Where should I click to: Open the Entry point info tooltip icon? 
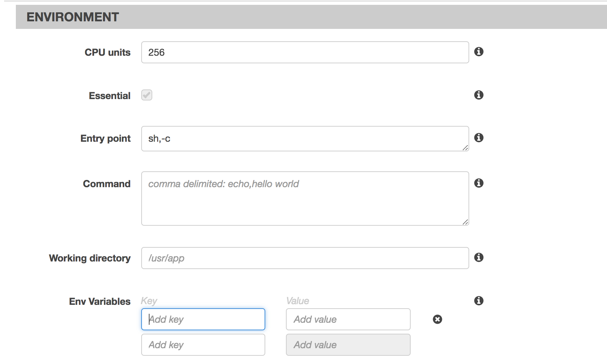click(x=479, y=138)
